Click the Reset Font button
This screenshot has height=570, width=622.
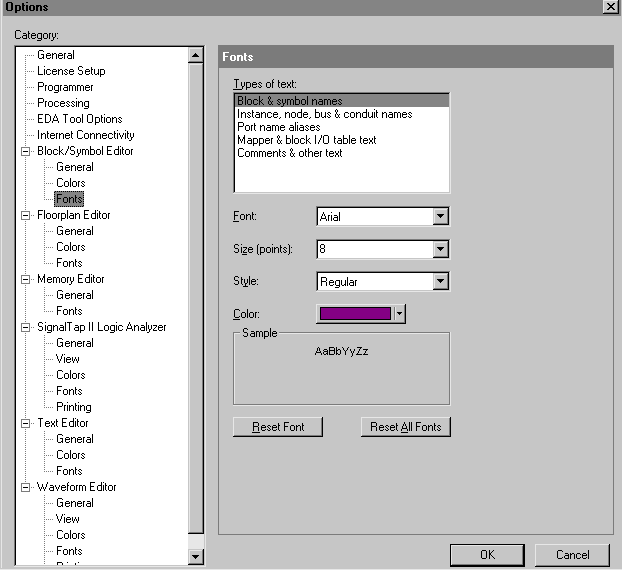pyautogui.click(x=278, y=427)
